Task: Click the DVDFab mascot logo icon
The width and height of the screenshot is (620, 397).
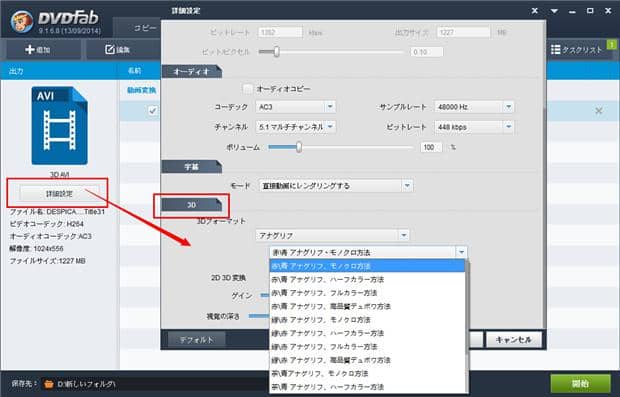Action: click(22, 21)
